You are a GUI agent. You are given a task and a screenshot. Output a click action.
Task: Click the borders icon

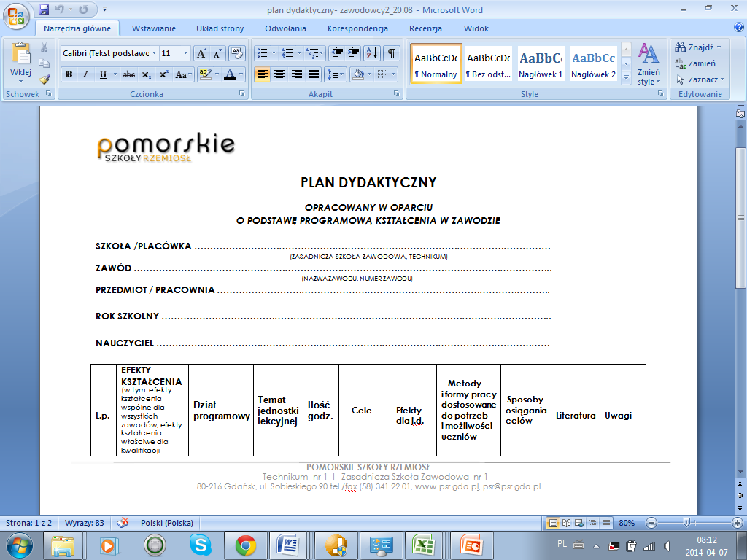(x=382, y=74)
